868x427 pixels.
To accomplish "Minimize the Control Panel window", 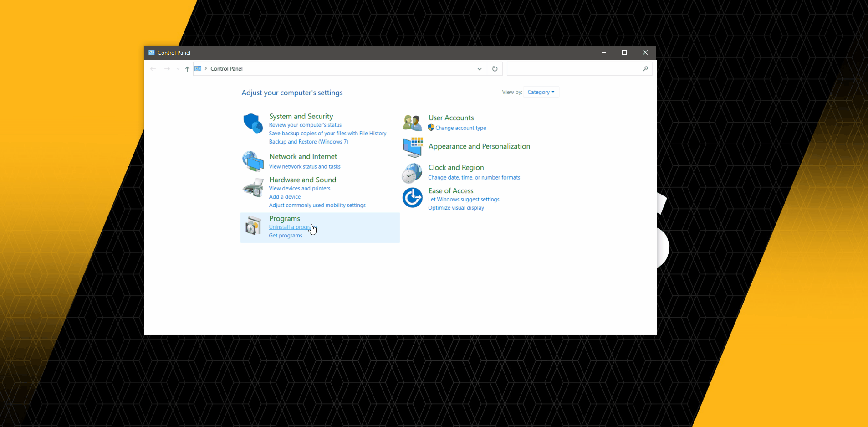I will pyautogui.click(x=604, y=52).
